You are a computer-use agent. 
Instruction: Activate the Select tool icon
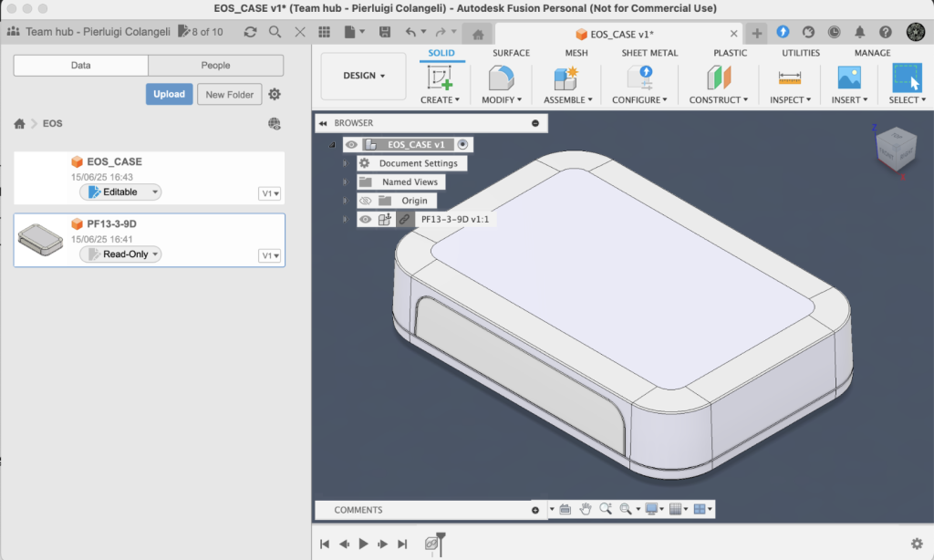[907, 78]
